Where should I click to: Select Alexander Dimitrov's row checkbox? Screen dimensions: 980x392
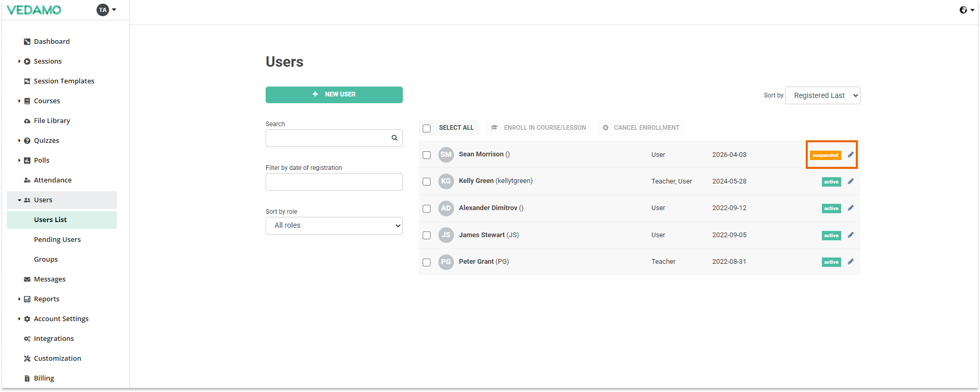click(427, 209)
